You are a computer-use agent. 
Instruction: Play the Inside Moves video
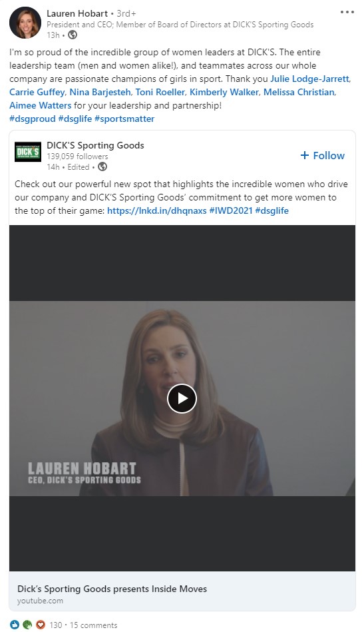182,398
